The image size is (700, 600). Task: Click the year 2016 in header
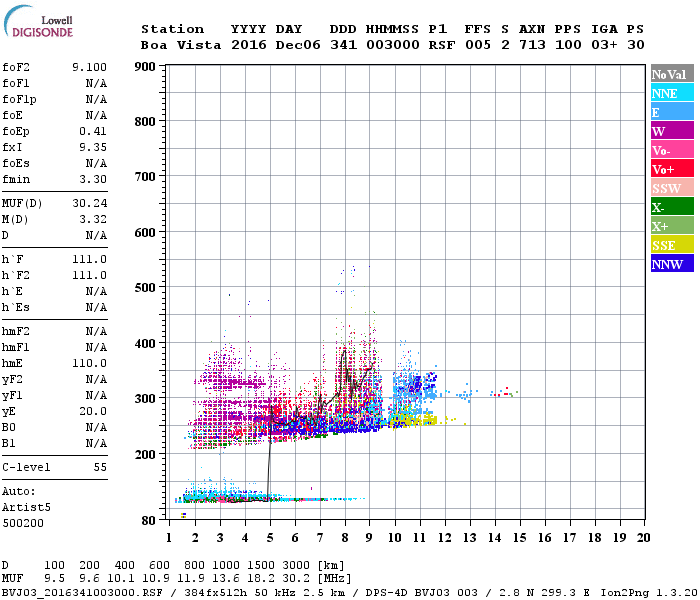point(249,45)
